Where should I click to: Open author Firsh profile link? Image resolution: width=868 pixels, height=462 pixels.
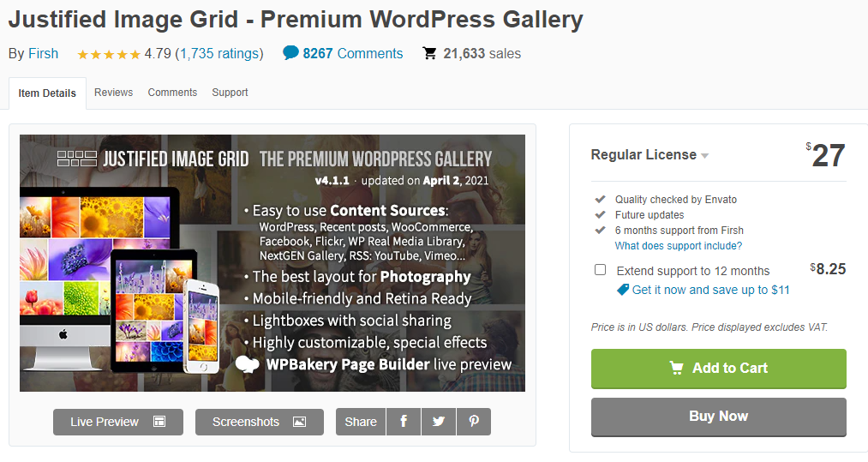click(43, 53)
